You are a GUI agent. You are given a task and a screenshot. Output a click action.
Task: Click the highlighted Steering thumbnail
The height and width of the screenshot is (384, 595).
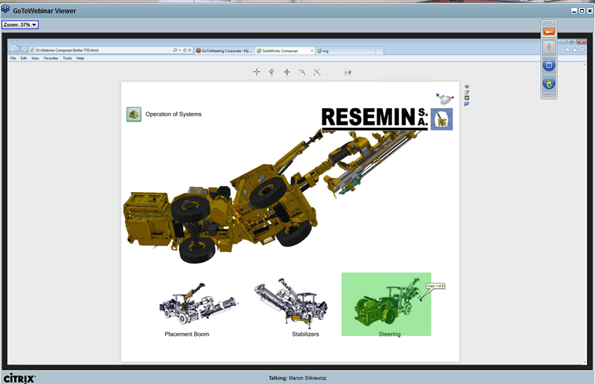(x=386, y=304)
